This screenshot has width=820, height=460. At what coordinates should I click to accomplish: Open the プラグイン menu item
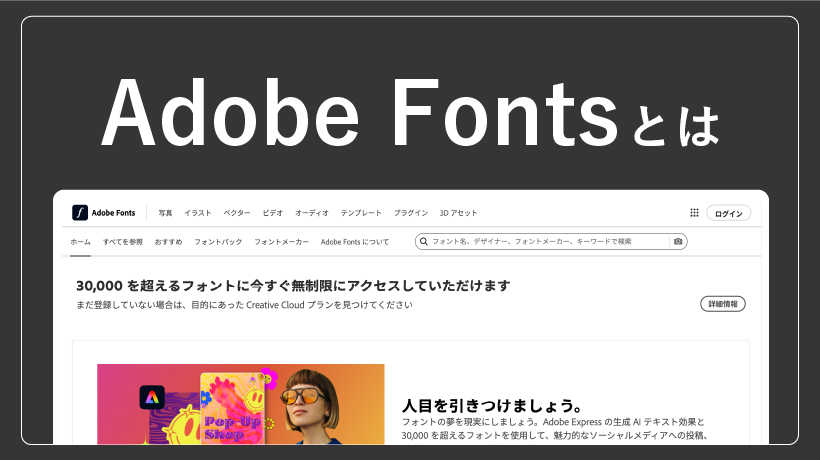411,213
